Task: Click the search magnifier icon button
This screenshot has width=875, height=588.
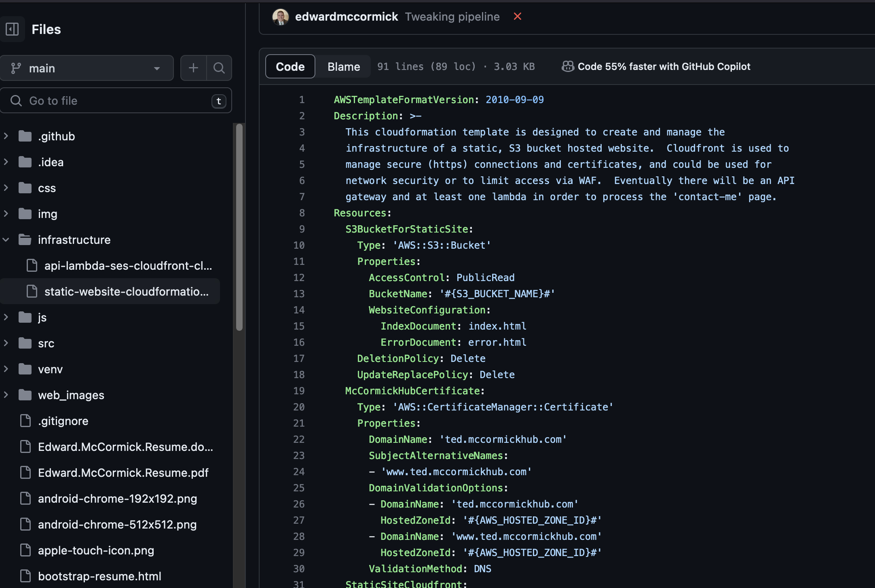Action: click(x=219, y=68)
